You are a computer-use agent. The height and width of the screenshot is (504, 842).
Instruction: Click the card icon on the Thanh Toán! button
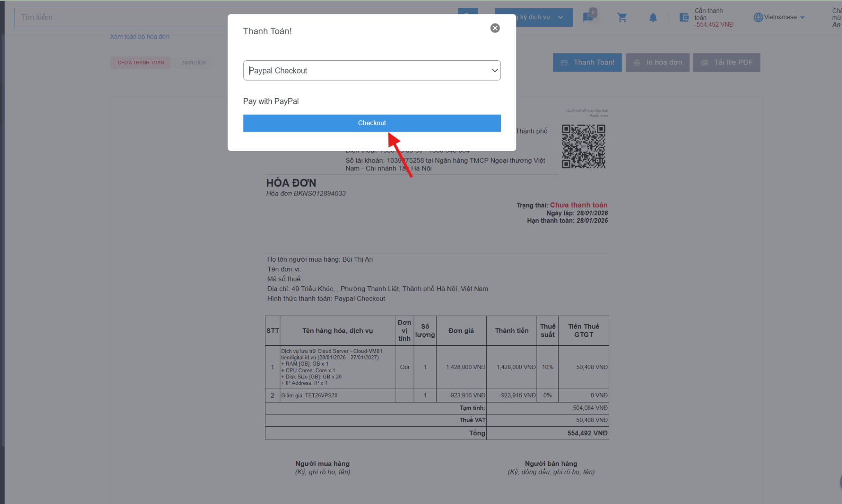tap(564, 62)
